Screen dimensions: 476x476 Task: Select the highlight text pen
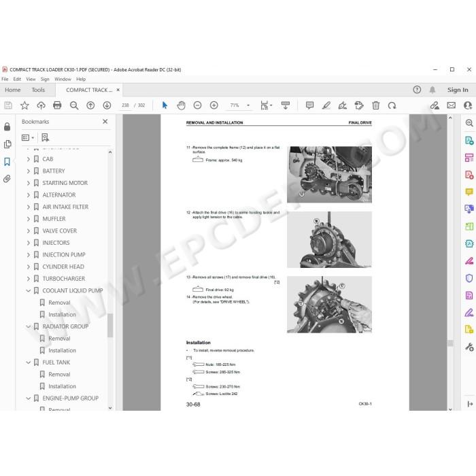tap(326, 105)
